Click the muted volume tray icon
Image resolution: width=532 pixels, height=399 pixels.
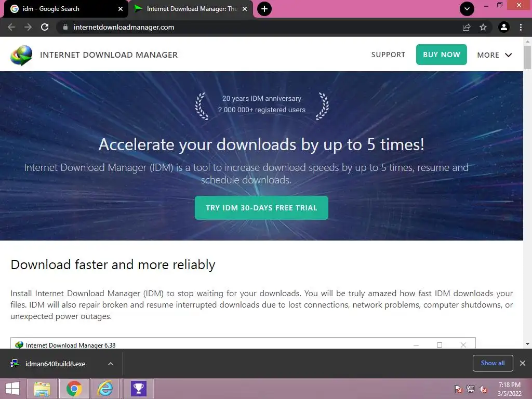pyautogui.click(x=483, y=389)
